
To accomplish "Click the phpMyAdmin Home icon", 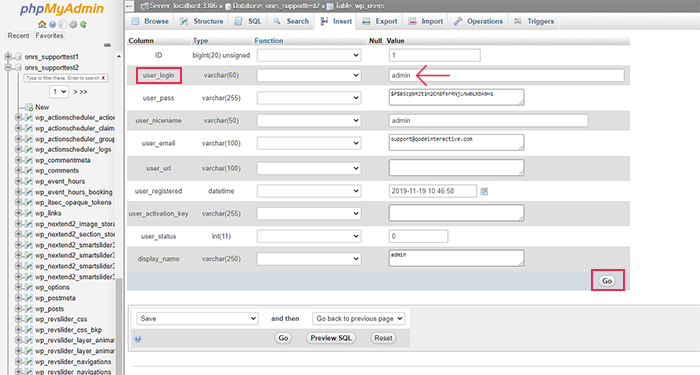I will coord(42,24).
